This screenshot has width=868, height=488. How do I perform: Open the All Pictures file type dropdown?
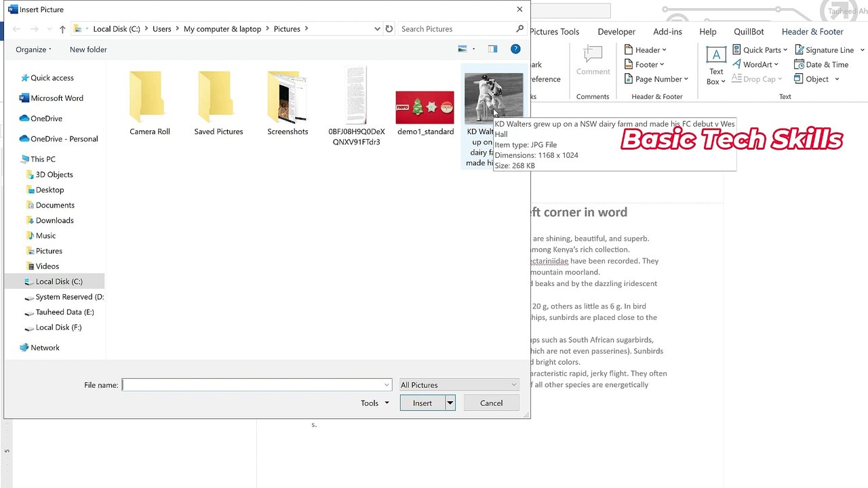pyautogui.click(x=459, y=385)
